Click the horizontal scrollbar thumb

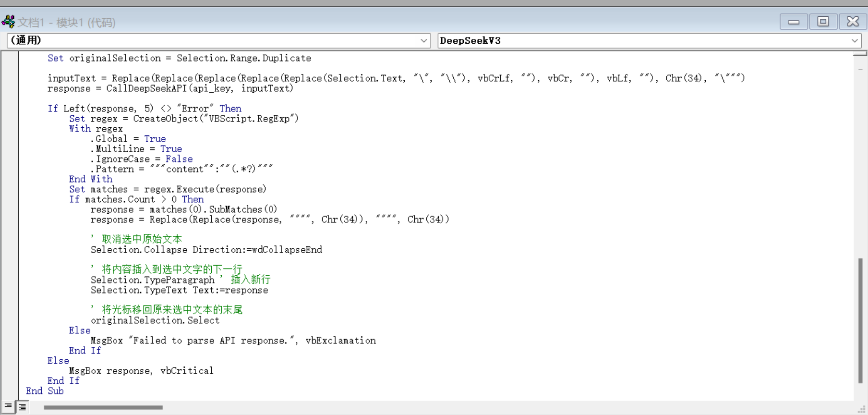[x=103, y=407]
